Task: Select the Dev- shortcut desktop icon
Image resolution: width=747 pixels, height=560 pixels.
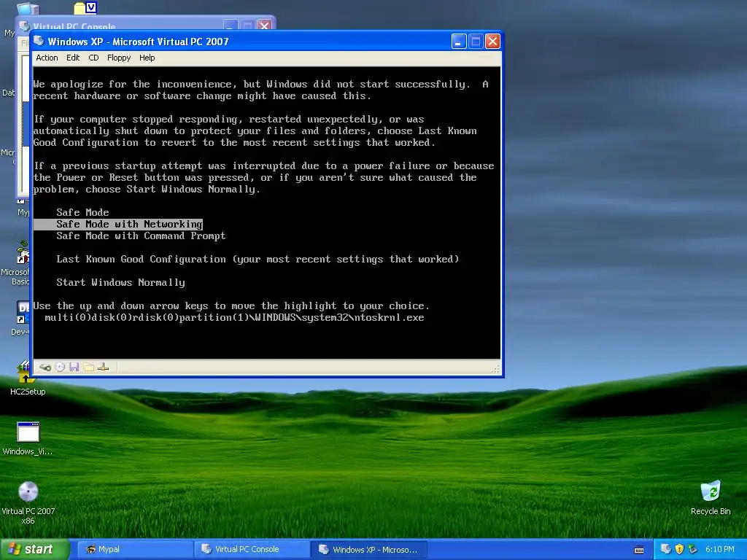Action: [x=21, y=318]
